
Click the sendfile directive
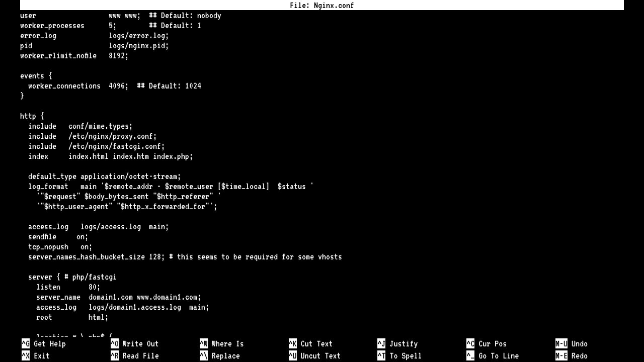[42, 237]
